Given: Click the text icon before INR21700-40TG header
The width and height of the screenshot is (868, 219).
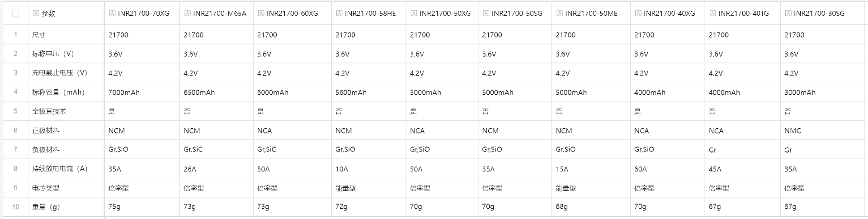Looking at the screenshot, I should click(x=712, y=14).
